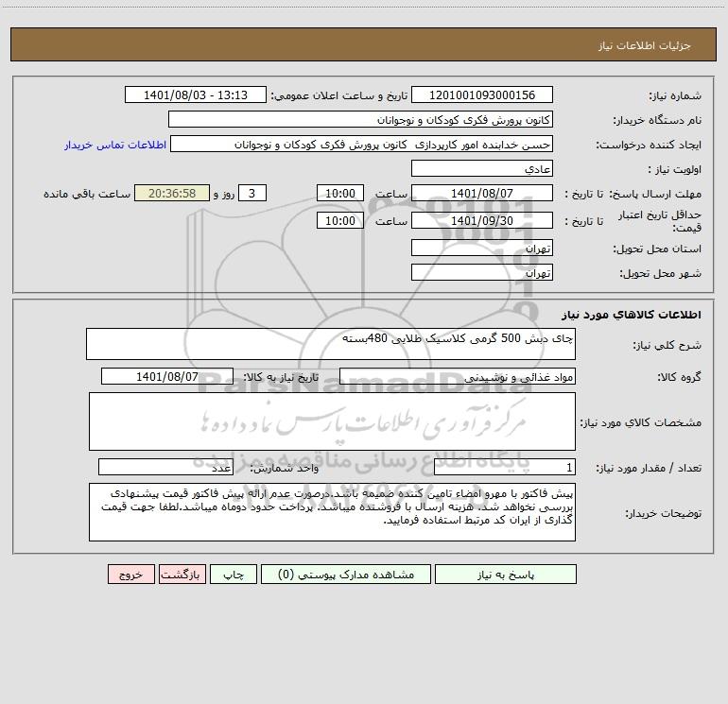Viewport: 728px width, 704px height.
Task: Click response deadline time 10:00 field
Action: click(339, 193)
